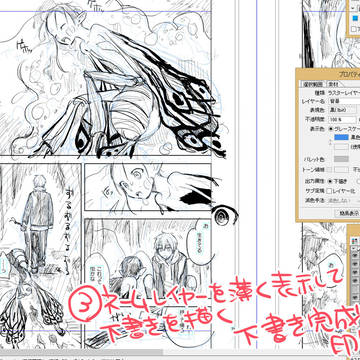The image size is (360, 360).
Task: Toggle the checkbox in the top-right panel
Action: pos(353,29)
